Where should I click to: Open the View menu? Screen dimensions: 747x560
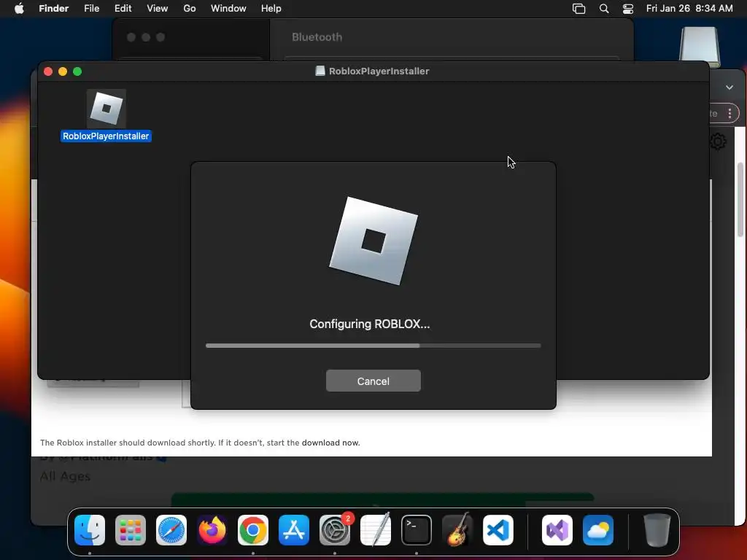pyautogui.click(x=158, y=9)
